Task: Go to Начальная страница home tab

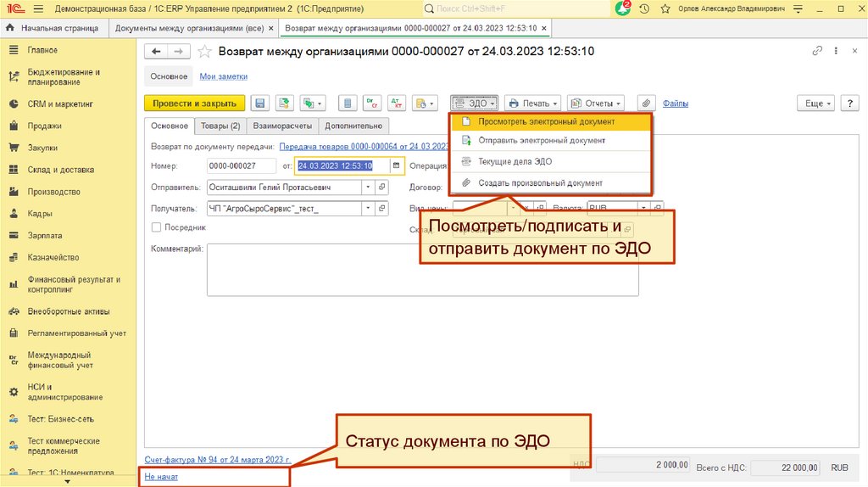Action: 53,28
